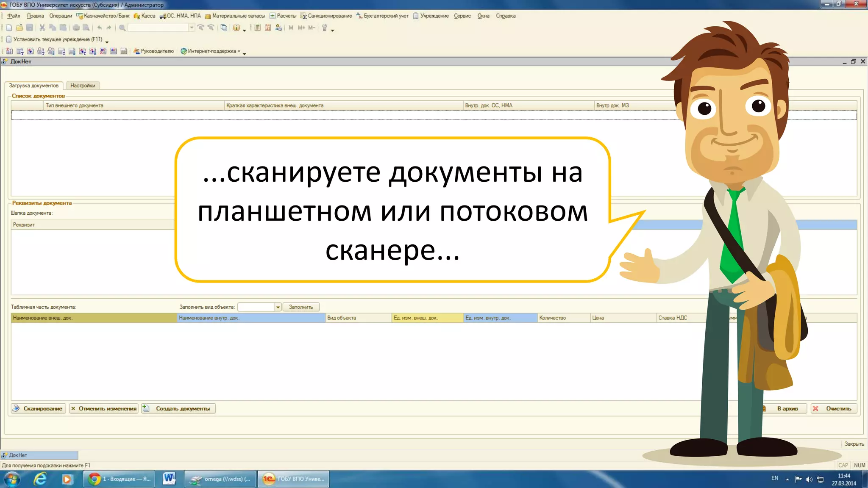Viewport: 868px width, 488px height.
Task: Click the Руководителю toolbar button
Action: [x=153, y=51]
